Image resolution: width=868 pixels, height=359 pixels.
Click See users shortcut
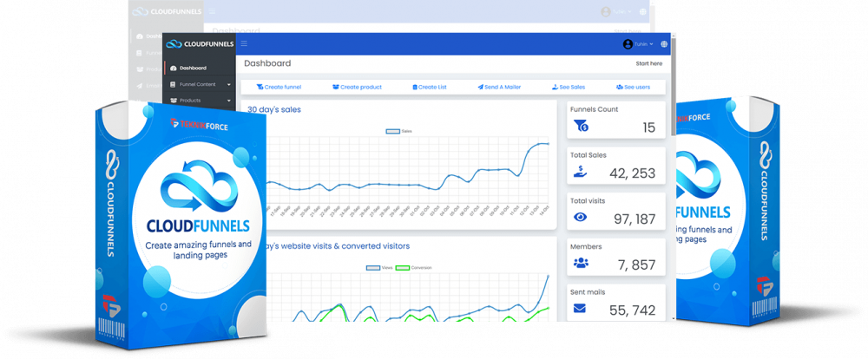coord(634,87)
